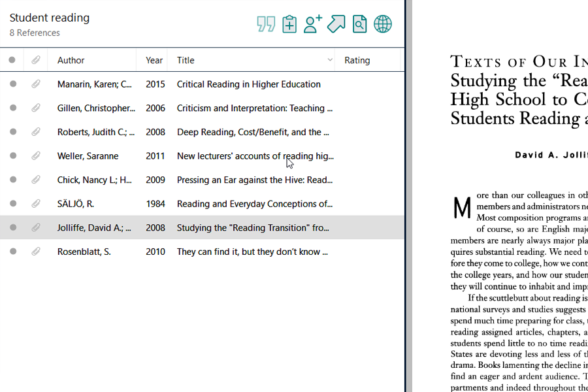Click the Insert Citation quotation marks icon

click(266, 24)
